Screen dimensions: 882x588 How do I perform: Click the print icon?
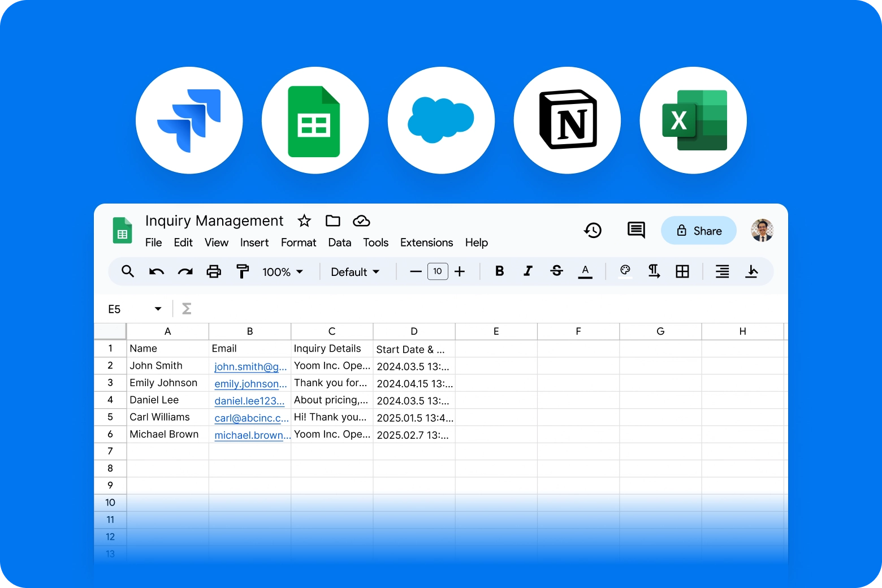pos(214,272)
